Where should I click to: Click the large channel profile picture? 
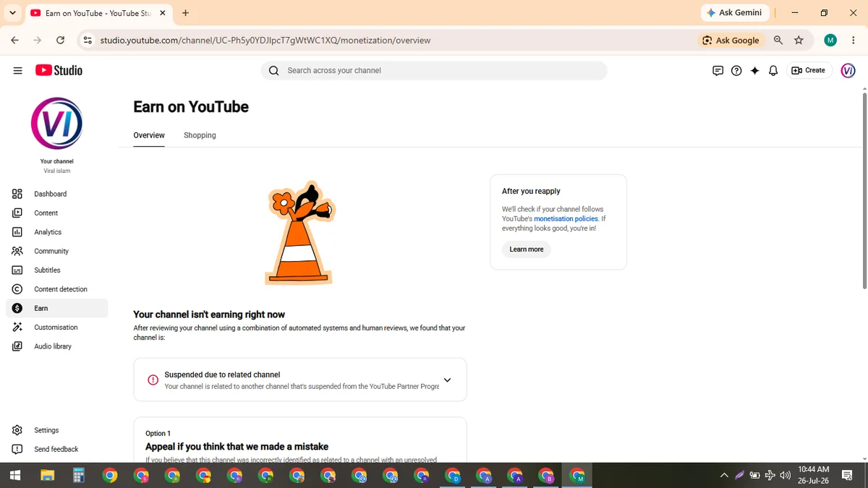click(56, 124)
